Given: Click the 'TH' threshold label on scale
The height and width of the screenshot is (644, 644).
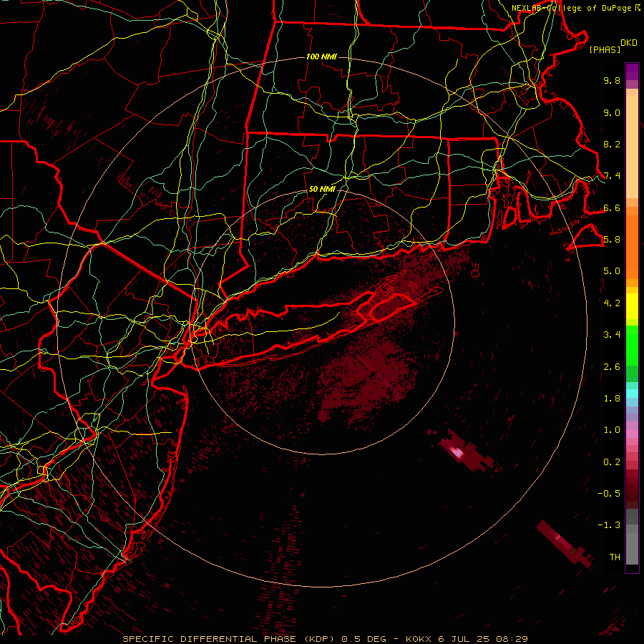Looking at the screenshot, I should coord(615,557).
